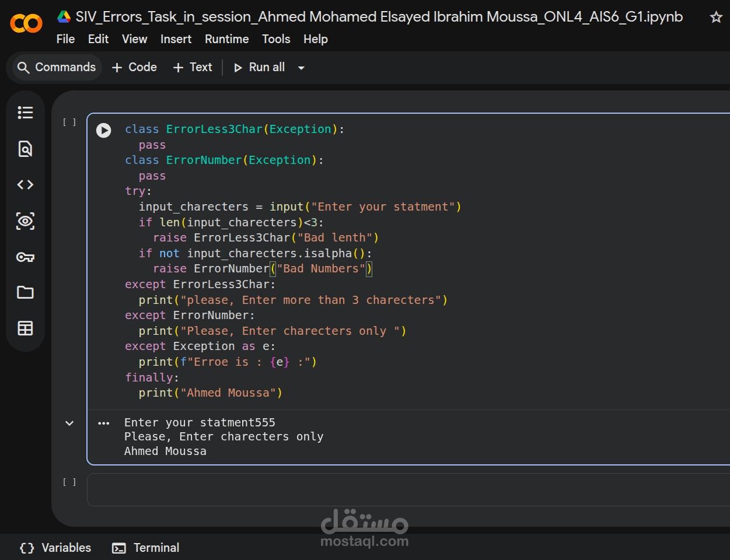Click the print("Ahmed Moussa") code line
Viewport: 730px width, 560px height.
[x=211, y=393]
